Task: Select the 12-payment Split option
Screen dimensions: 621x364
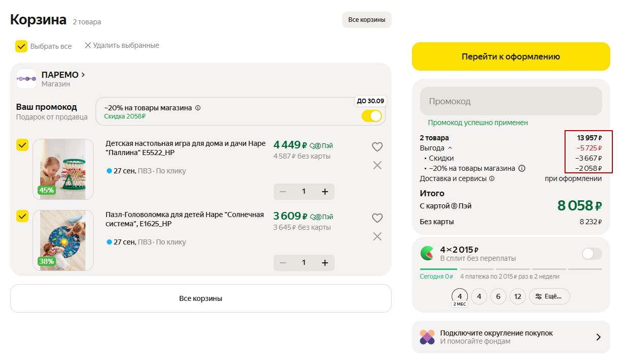Action: (x=517, y=296)
